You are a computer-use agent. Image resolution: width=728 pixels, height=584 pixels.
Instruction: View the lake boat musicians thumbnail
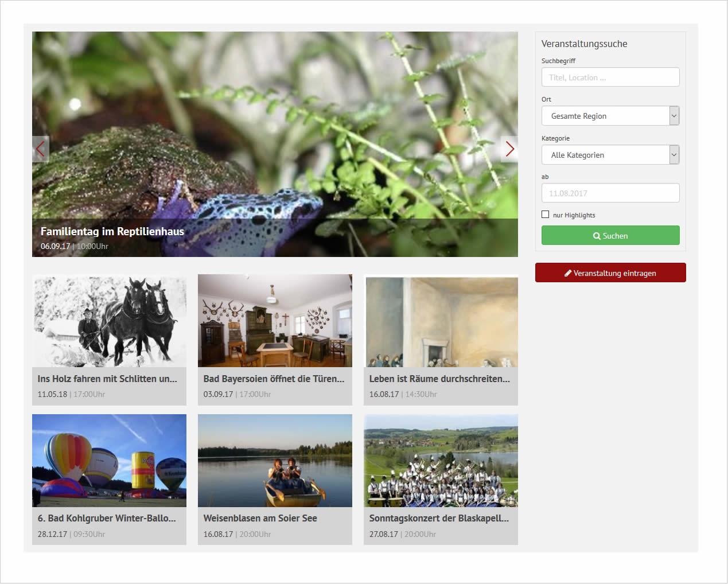(x=275, y=461)
